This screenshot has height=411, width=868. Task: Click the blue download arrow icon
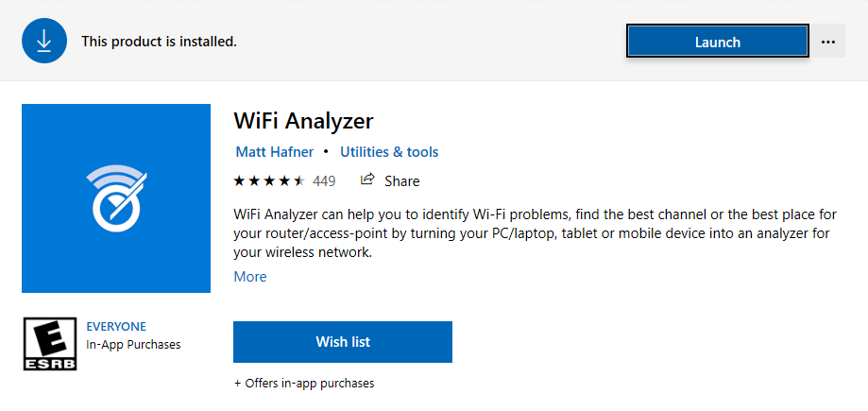point(44,41)
